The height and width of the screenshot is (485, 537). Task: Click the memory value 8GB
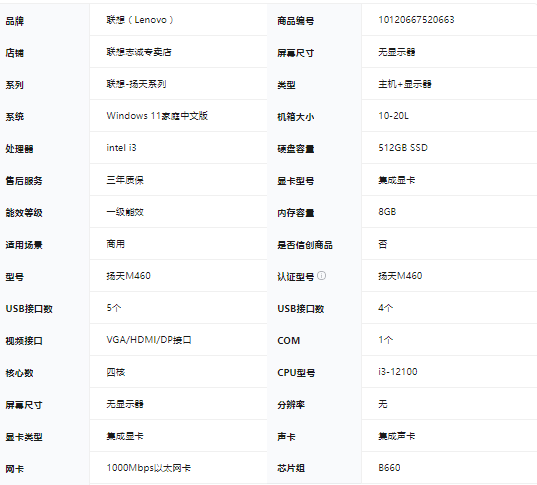click(x=387, y=212)
